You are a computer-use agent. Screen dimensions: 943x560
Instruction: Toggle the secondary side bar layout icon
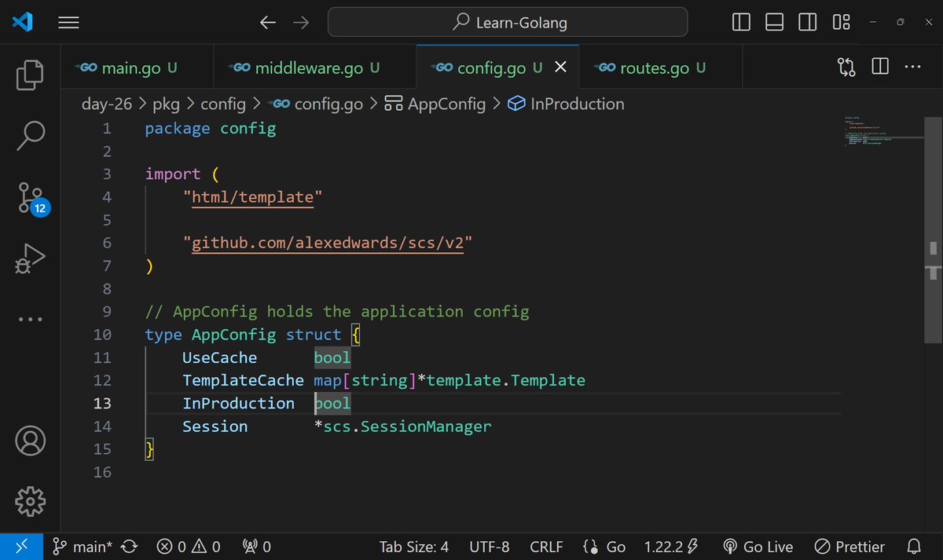[x=807, y=23]
